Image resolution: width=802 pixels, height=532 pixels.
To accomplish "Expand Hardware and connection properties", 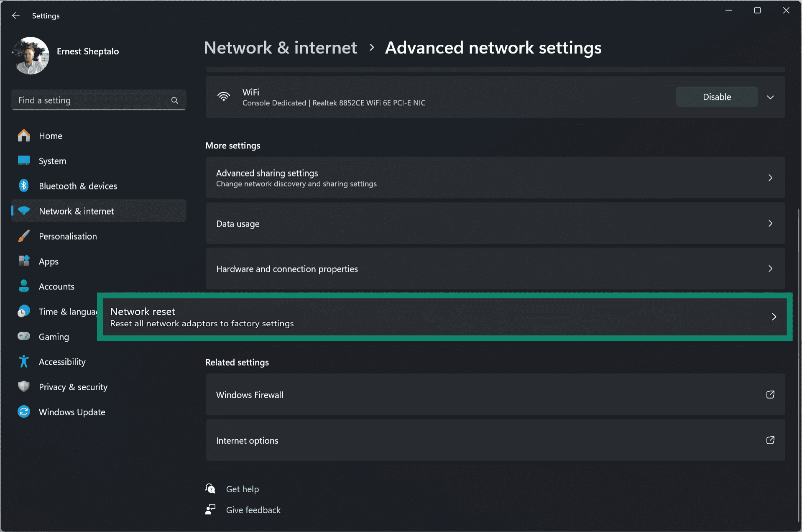I will (771, 269).
